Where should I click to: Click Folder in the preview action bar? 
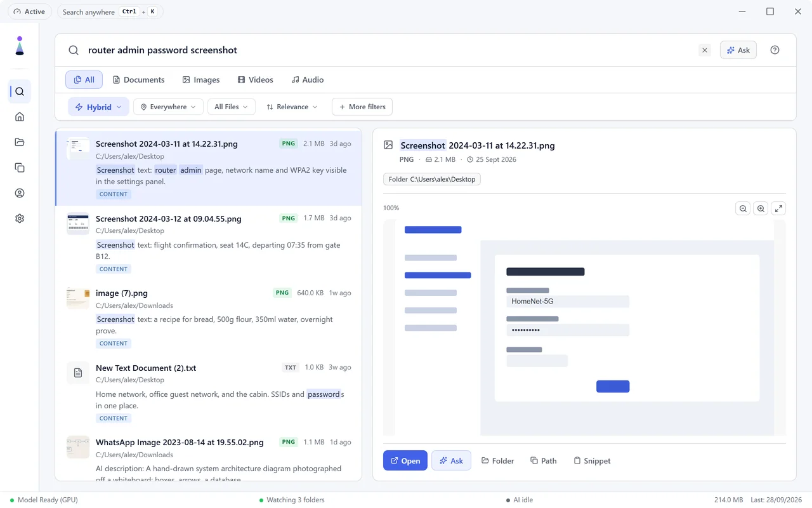click(x=498, y=460)
